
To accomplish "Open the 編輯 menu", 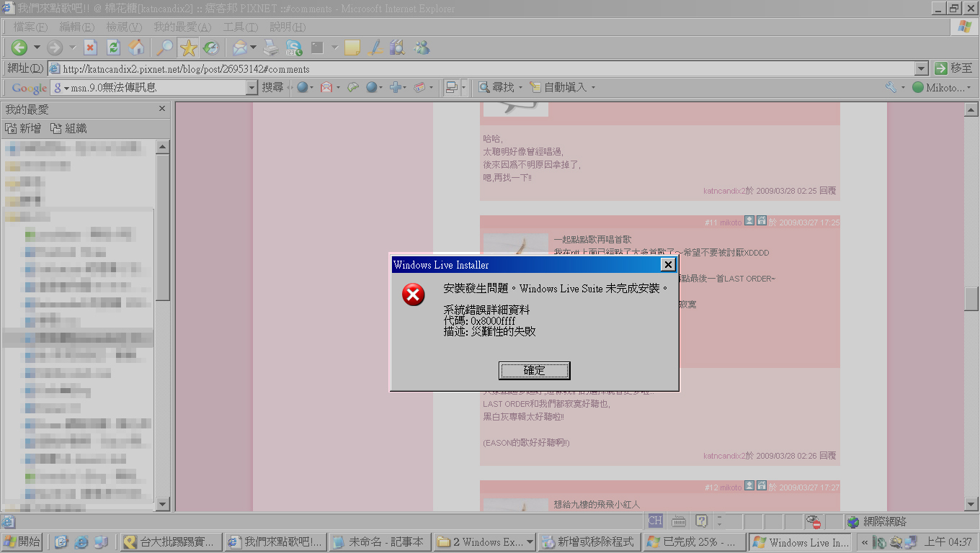I will (x=76, y=27).
